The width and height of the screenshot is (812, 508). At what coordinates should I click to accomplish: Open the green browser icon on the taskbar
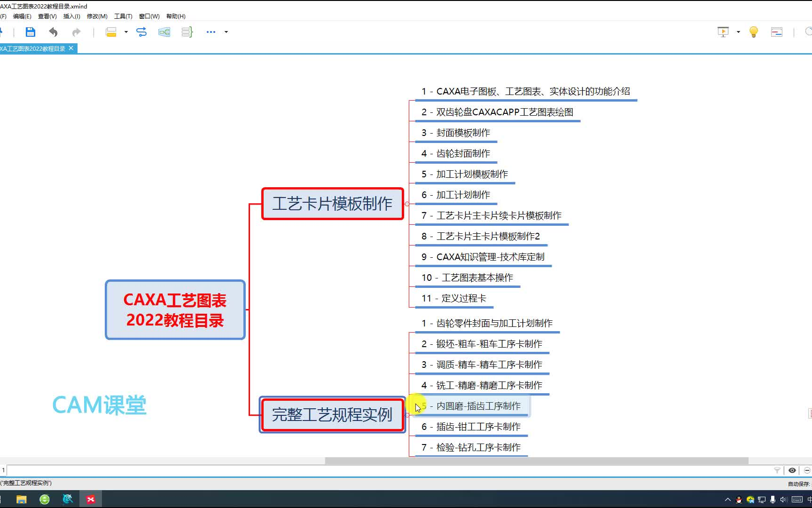[45, 500]
